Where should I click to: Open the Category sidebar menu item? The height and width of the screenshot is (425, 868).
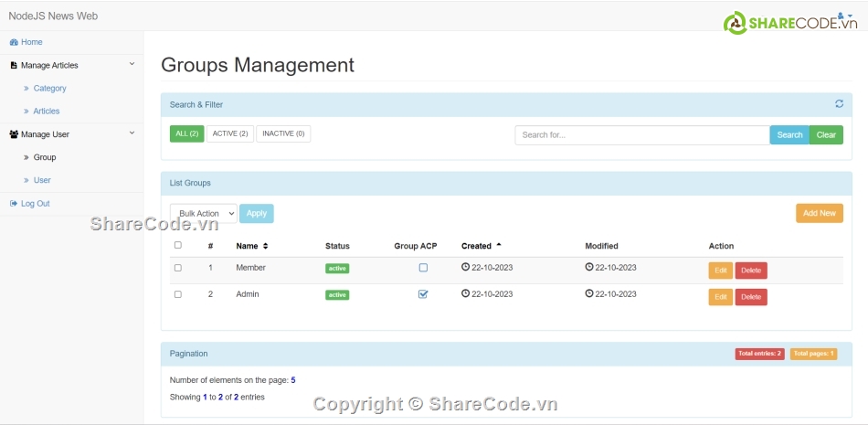(49, 89)
